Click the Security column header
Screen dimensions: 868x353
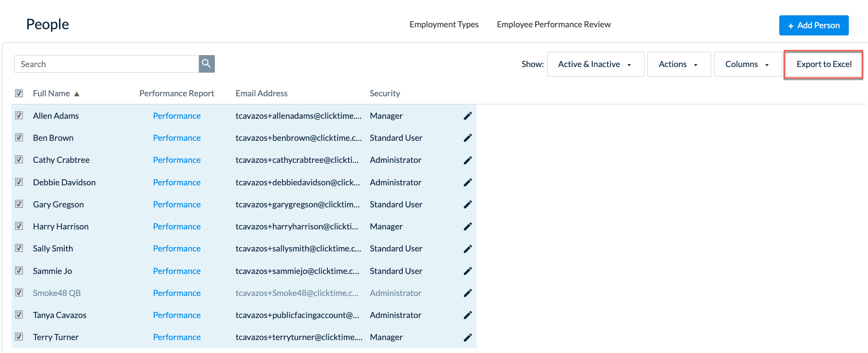point(385,93)
